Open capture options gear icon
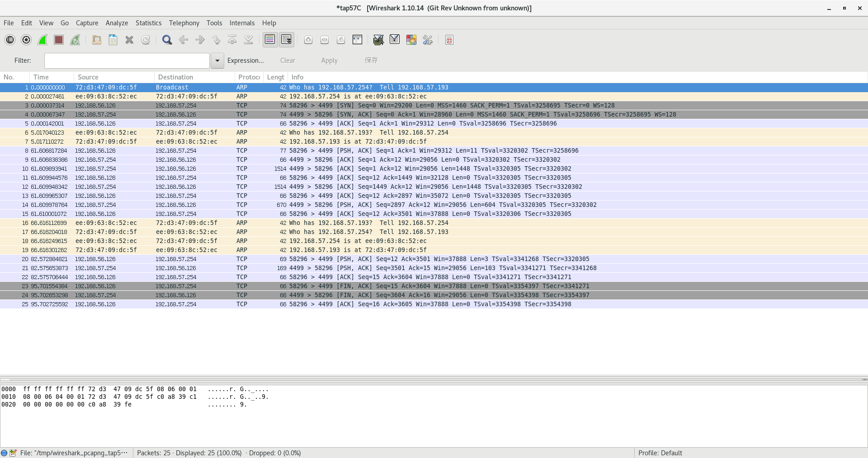This screenshot has width=868, height=458. coord(26,40)
